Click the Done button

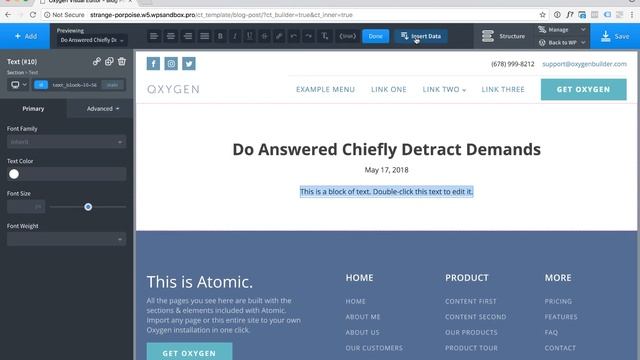click(x=376, y=36)
